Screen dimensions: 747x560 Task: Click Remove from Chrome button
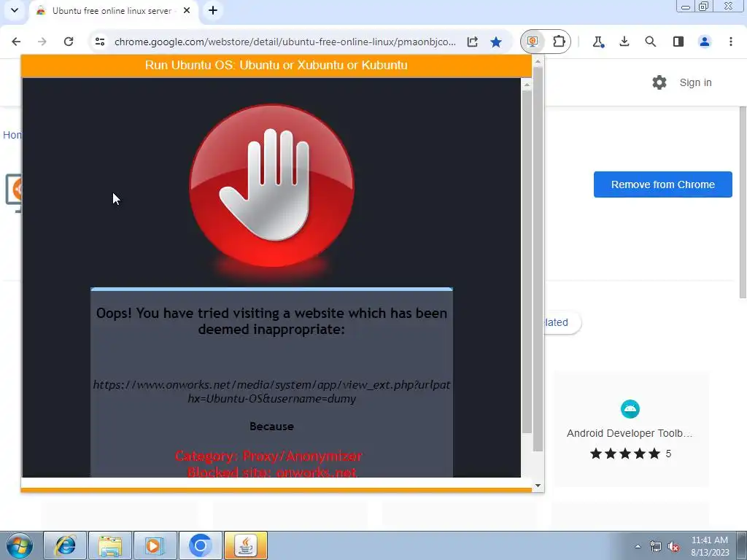coord(662,184)
